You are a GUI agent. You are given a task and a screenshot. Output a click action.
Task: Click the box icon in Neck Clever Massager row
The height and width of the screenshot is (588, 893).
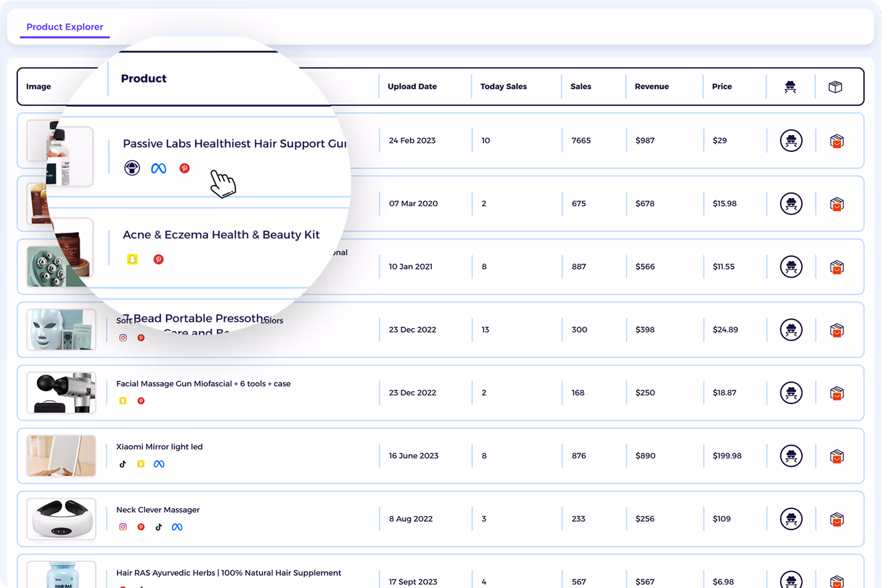click(836, 519)
